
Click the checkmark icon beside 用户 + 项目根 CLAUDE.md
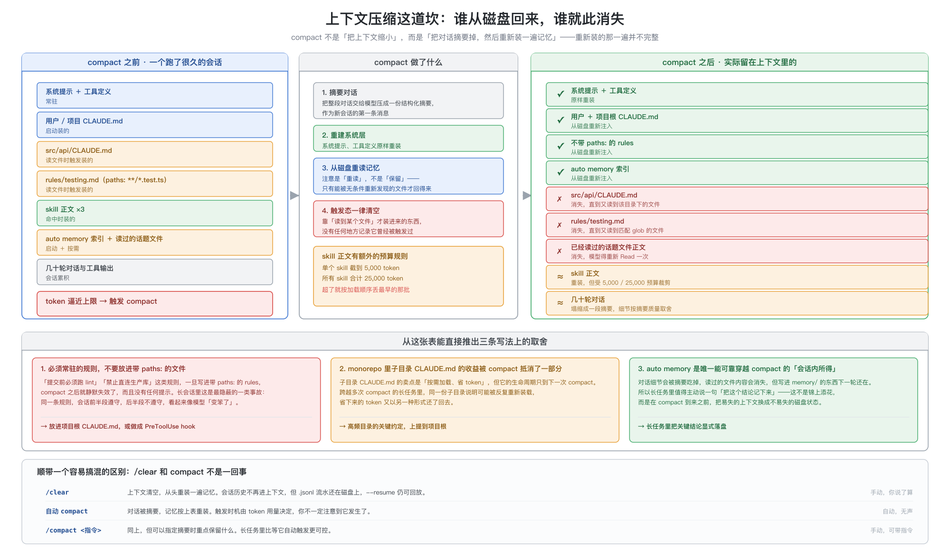[560, 120]
